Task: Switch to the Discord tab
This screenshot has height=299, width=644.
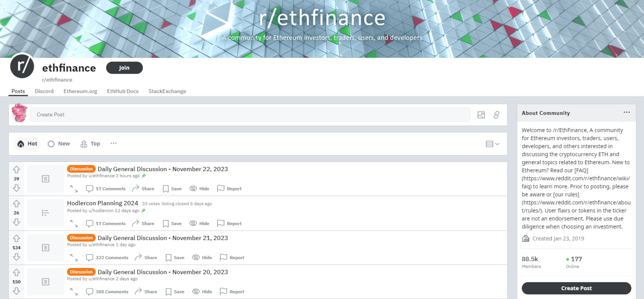Action: point(44,91)
